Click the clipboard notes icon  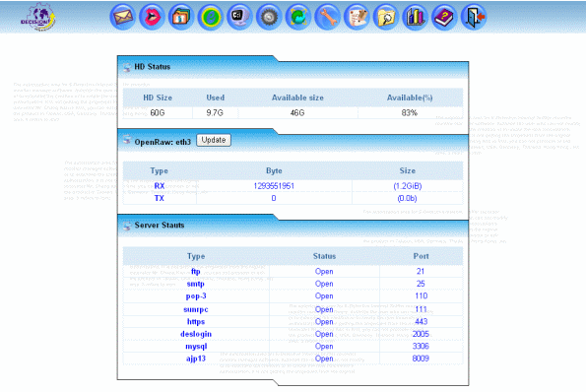click(x=357, y=17)
